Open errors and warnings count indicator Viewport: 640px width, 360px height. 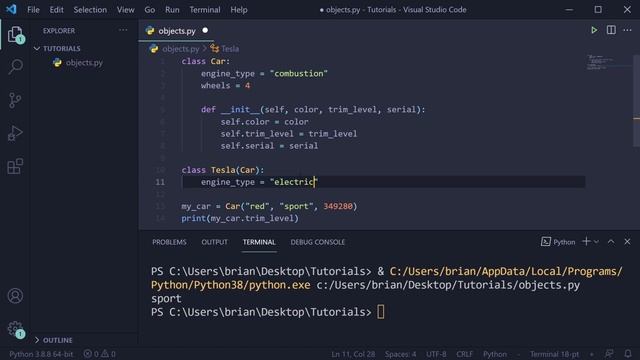[100, 354]
